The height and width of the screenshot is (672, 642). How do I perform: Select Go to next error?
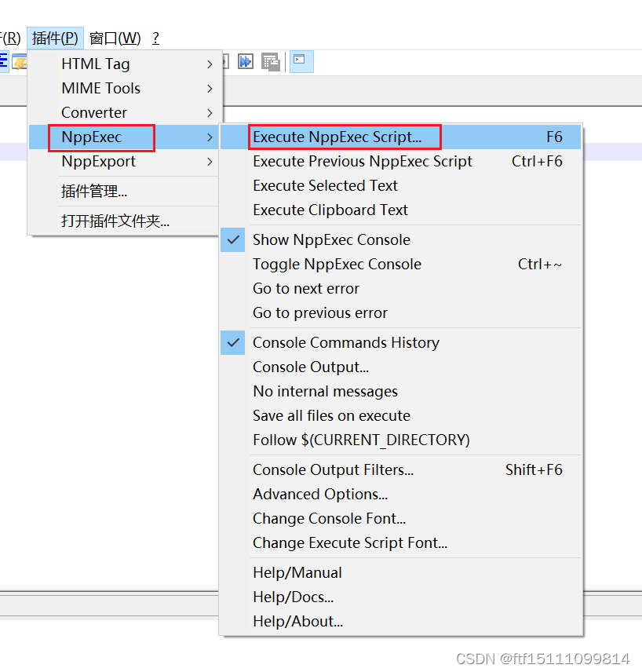pyautogui.click(x=400, y=289)
